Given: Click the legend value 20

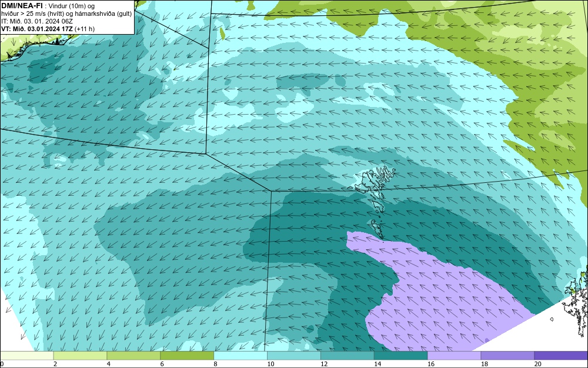Looking at the screenshot, I should click(538, 364).
